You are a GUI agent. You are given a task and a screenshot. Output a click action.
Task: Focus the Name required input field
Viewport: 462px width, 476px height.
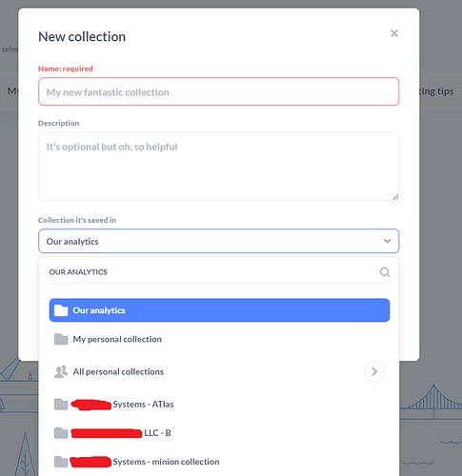click(218, 91)
